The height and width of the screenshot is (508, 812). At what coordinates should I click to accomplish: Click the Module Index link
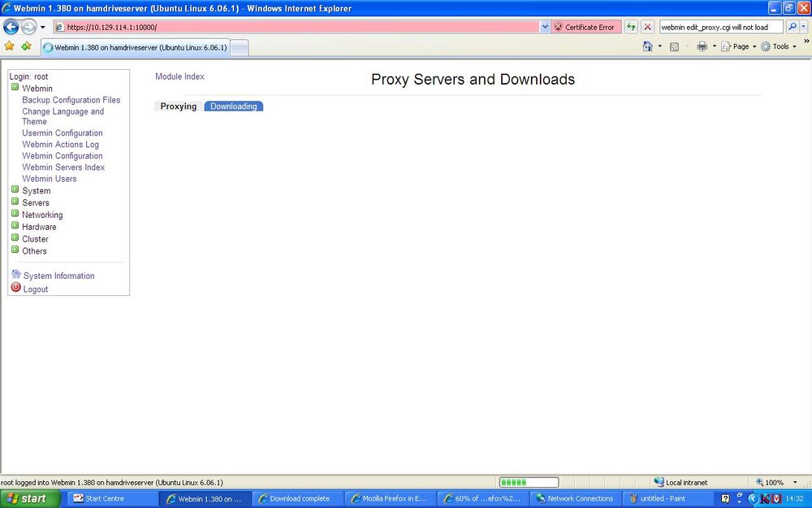(179, 76)
